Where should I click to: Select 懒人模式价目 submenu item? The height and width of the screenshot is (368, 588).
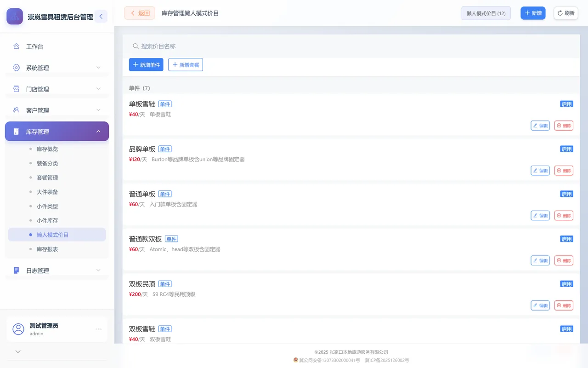[x=57, y=235]
